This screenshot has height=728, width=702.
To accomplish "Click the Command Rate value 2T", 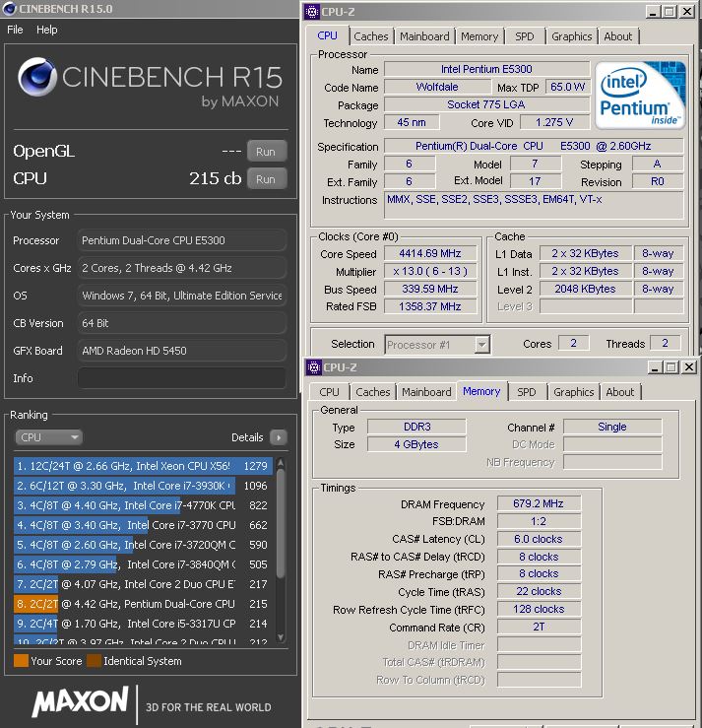I will coord(539,627).
